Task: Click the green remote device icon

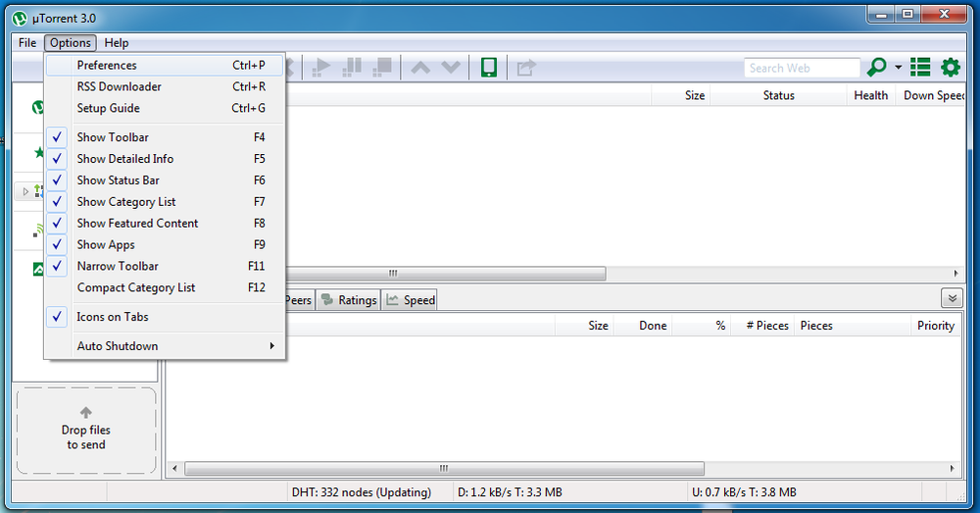Action: pyautogui.click(x=489, y=67)
